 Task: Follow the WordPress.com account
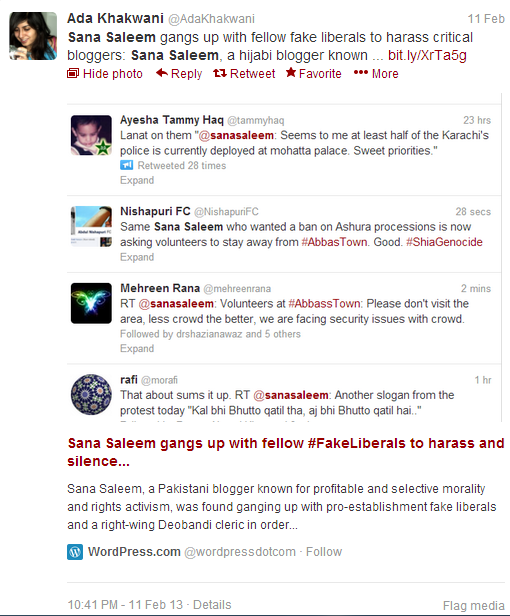point(324,552)
